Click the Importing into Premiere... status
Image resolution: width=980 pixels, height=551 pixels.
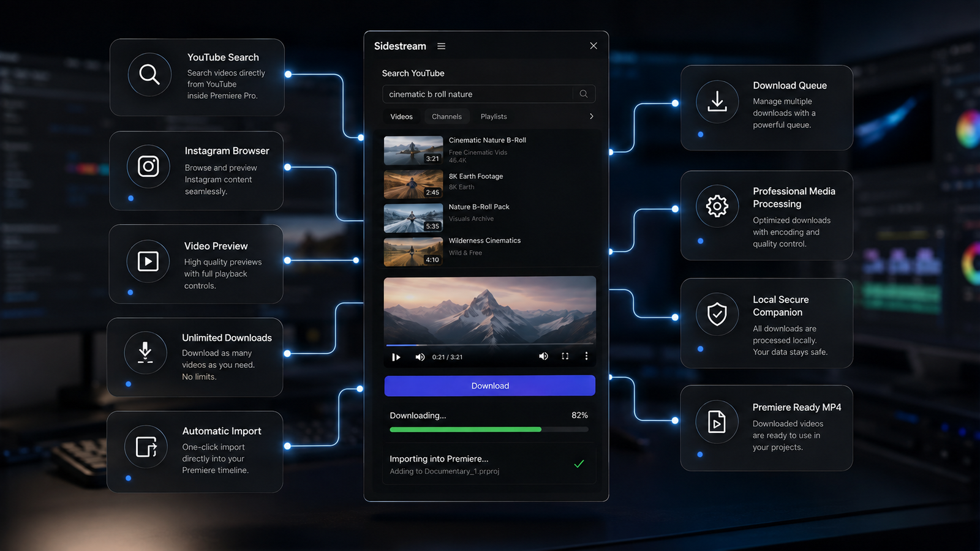(439, 459)
